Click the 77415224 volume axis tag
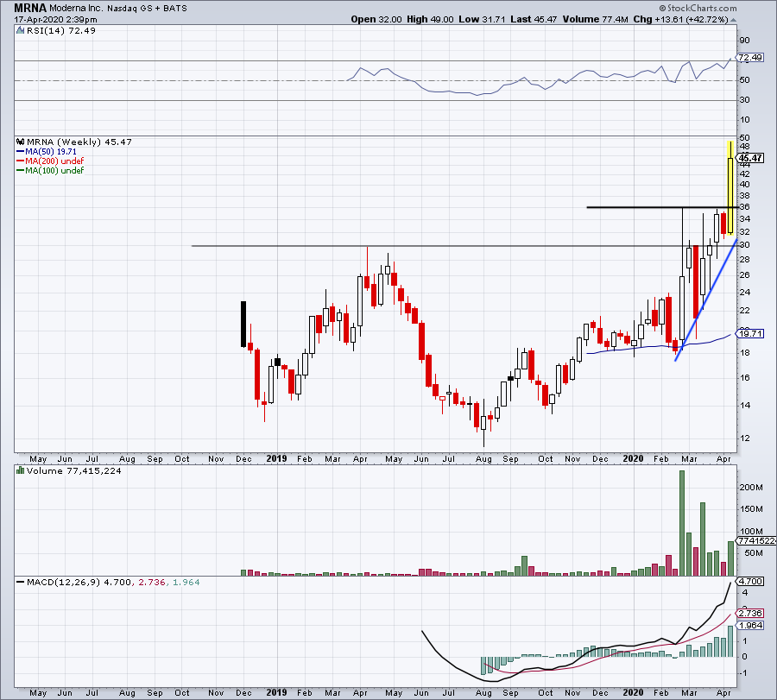Screen dimensions: 777x700 tap(757, 541)
